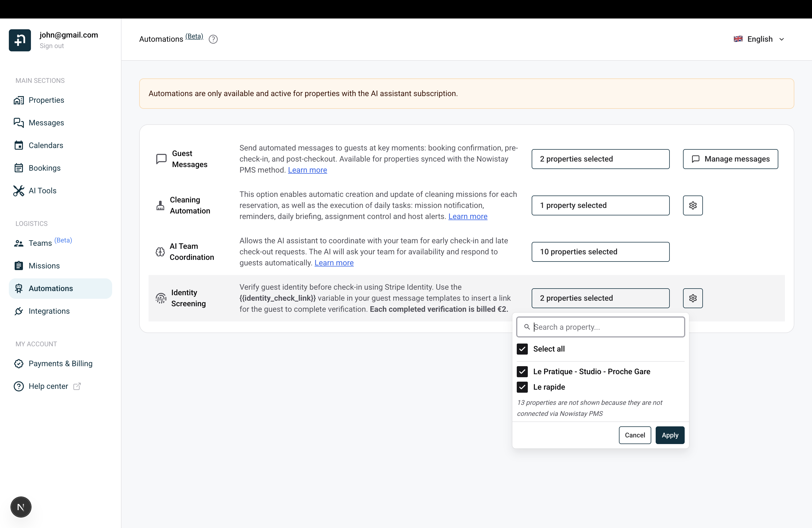Screen dimensions: 812x528
Task: Open Cleaning Automation settings gear
Action: (x=693, y=205)
